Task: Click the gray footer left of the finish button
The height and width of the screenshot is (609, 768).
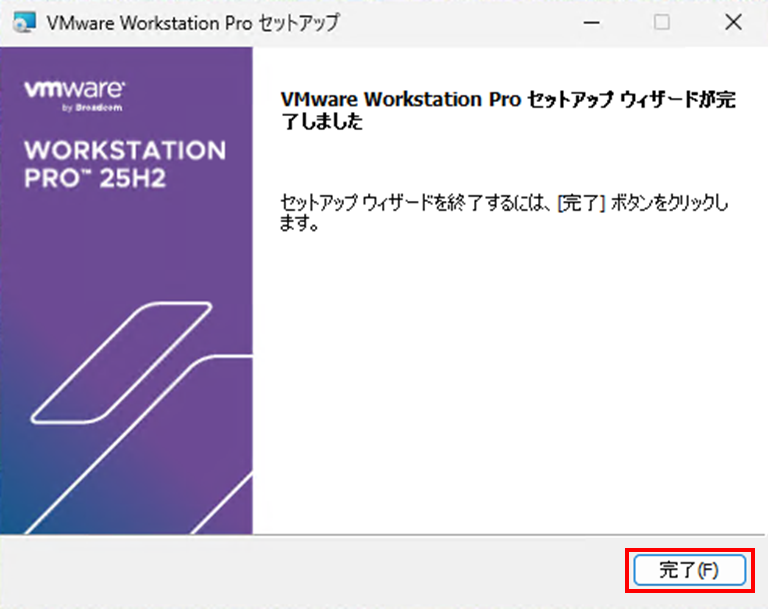Action: coord(300,570)
